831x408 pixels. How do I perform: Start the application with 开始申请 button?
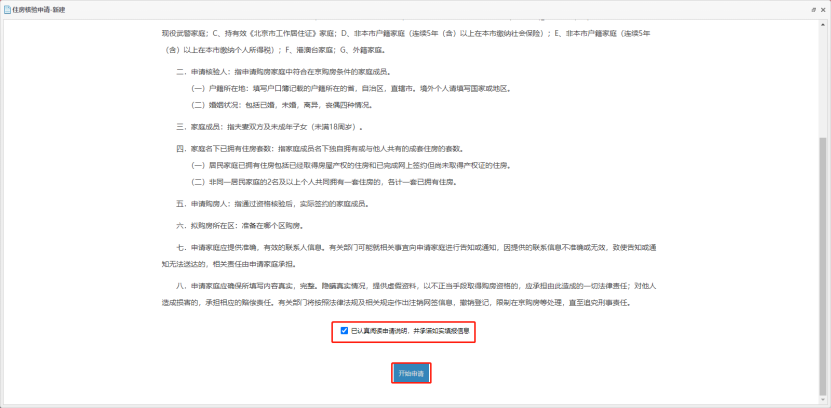coord(411,374)
